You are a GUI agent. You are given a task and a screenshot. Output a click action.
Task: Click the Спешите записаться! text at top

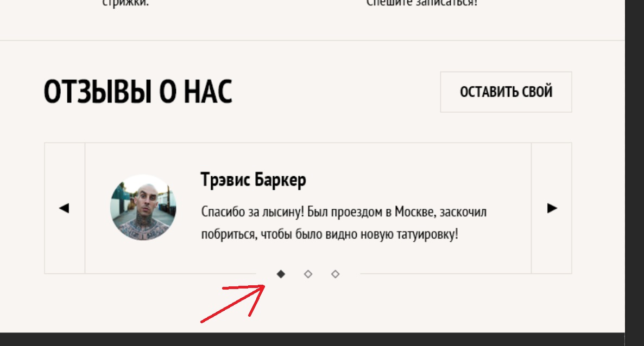pyautogui.click(x=422, y=3)
